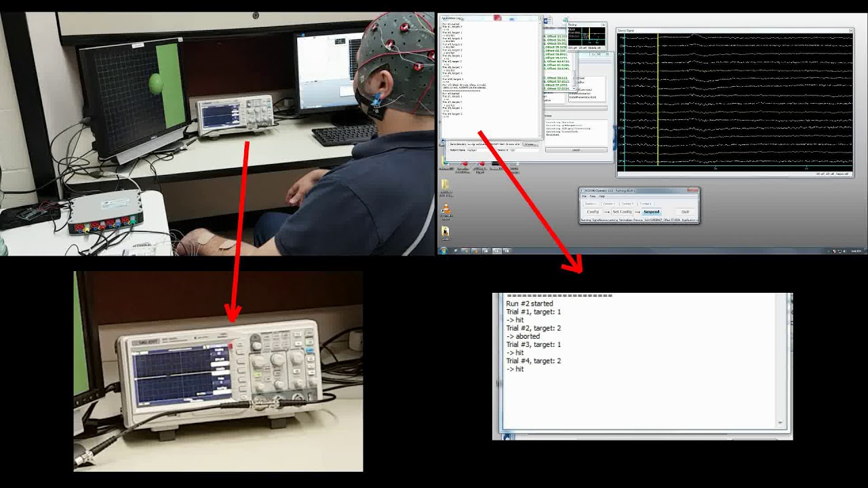This screenshot has height=488, width=868.
Task: Focus the Session number input field
Action: tap(523, 150)
